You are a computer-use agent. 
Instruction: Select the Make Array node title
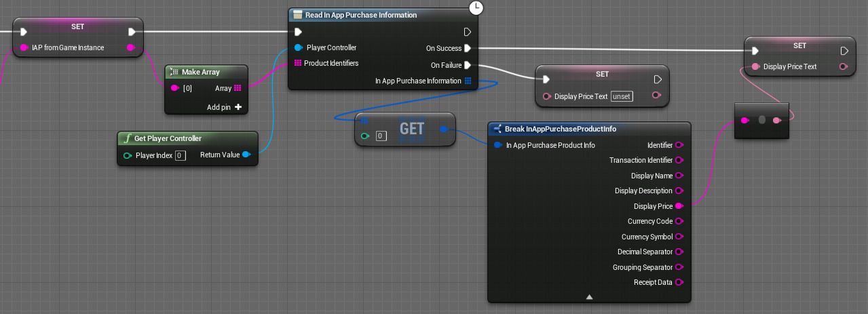pyautogui.click(x=201, y=72)
